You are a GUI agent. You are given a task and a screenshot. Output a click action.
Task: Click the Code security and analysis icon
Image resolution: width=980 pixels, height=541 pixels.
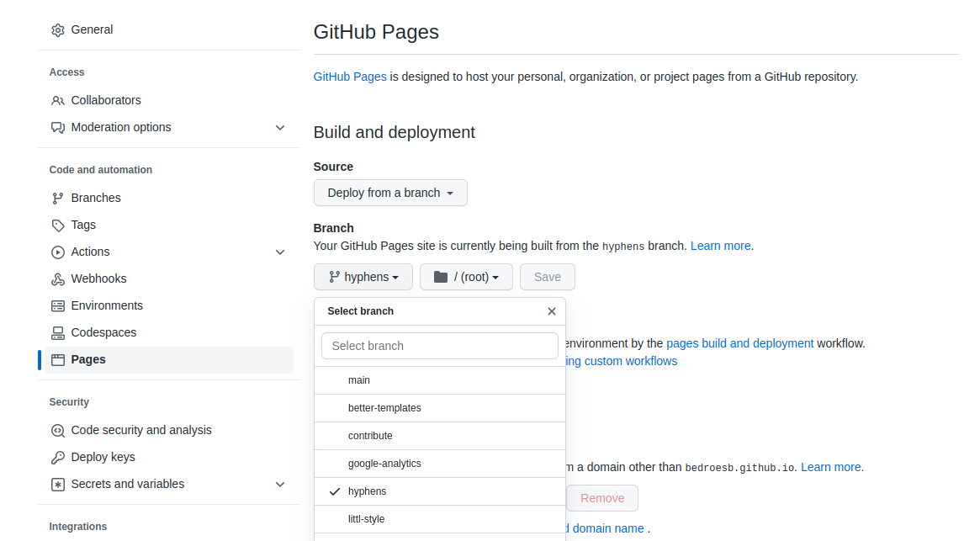58,430
